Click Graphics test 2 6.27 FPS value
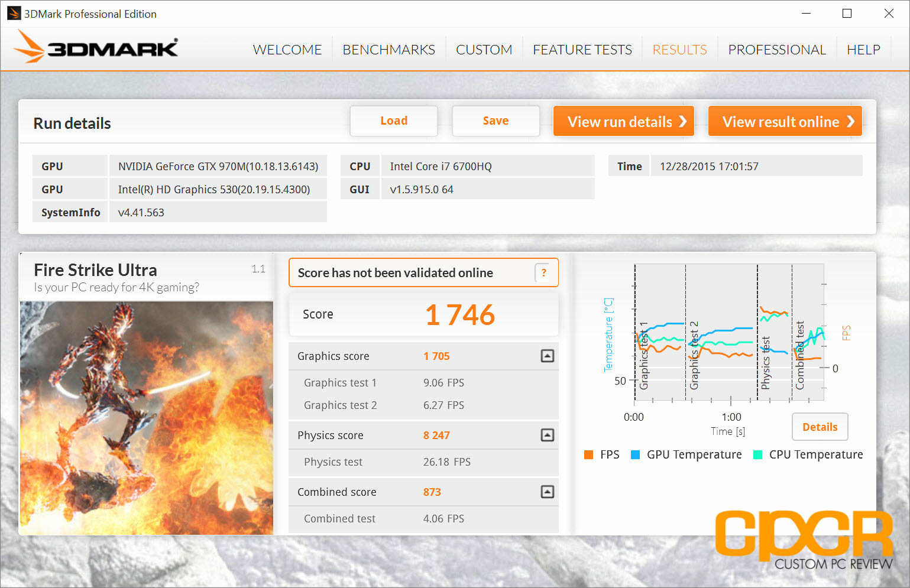910x588 pixels. pos(443,405)
